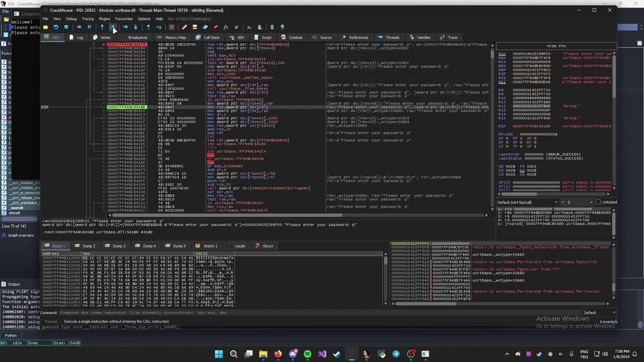
Task: Toggle the Unlocked checkbox
Action: (x=598, y=202)
